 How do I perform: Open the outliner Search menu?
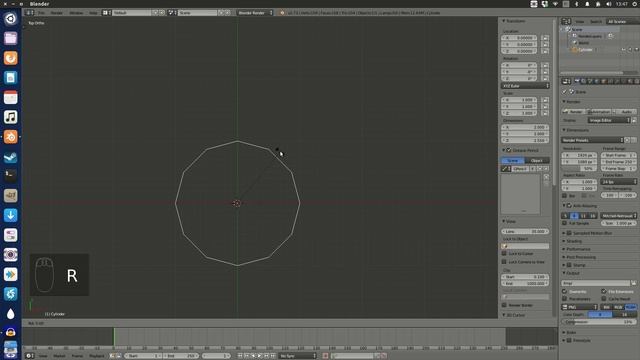(596, 21)
